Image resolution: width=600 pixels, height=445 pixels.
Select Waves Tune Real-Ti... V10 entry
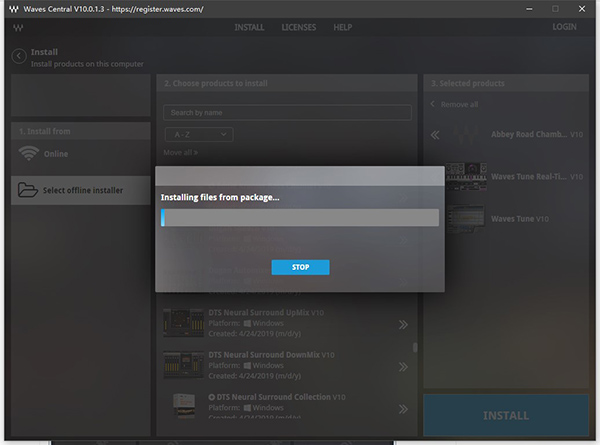point(537,176)
